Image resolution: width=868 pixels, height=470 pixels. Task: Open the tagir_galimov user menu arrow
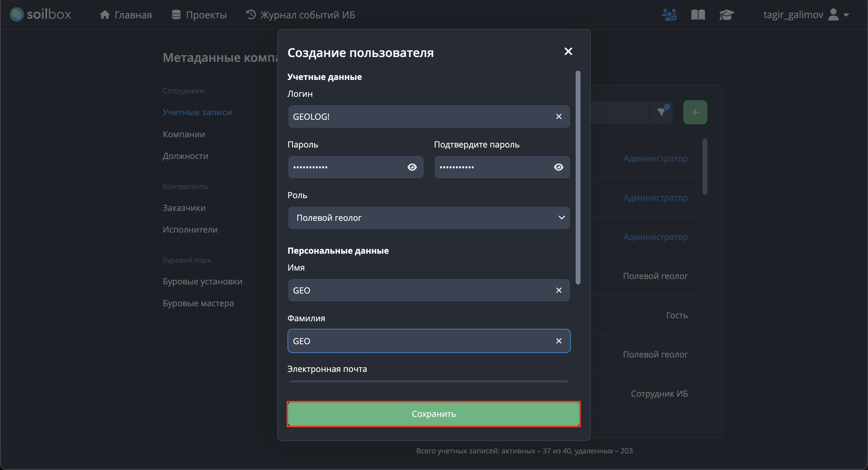point(846,15)
